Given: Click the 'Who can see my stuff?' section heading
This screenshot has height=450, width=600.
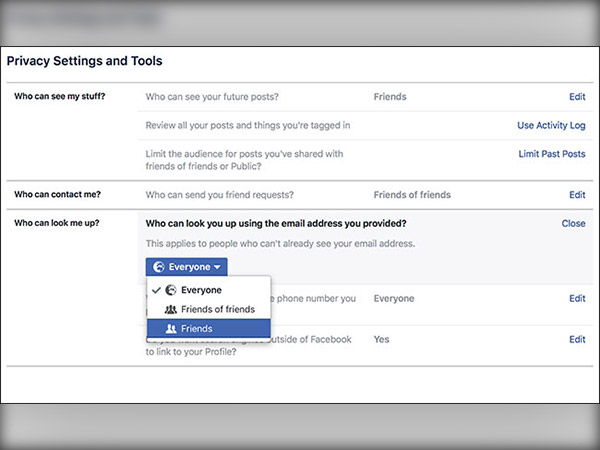Looking at the screenshot, I should (x=60, y=98).
